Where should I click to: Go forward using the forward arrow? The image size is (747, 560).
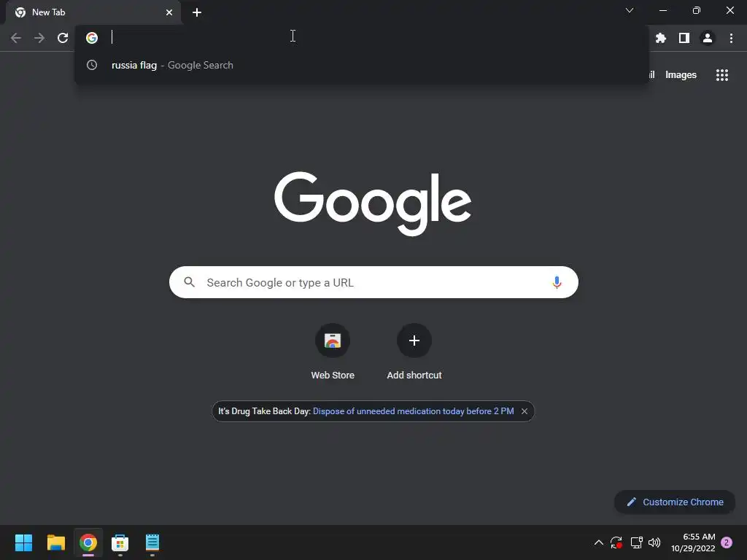(39, 38)
